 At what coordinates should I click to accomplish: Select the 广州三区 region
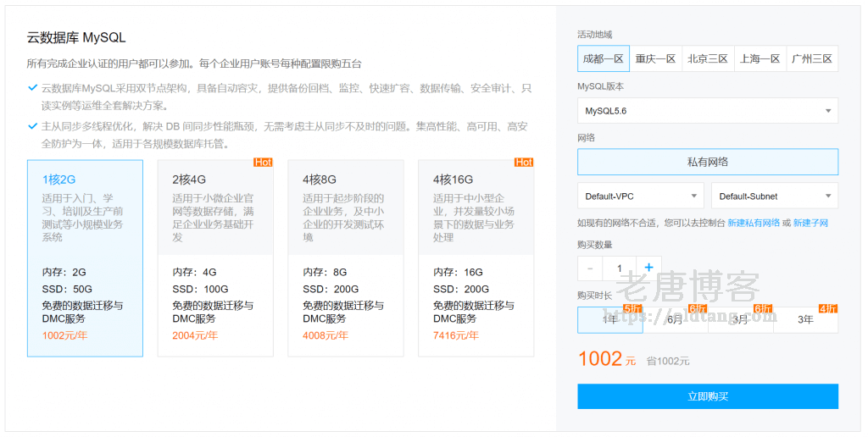click(x=812, y=58)
